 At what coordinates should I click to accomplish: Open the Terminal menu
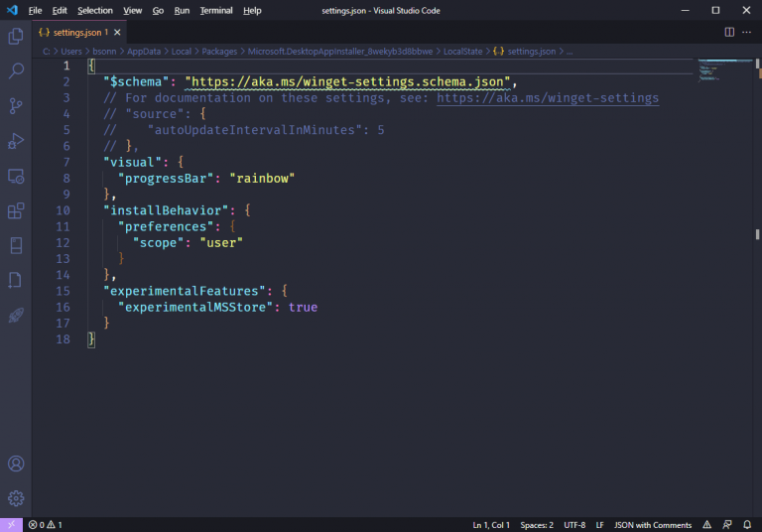tap(216, 10)
